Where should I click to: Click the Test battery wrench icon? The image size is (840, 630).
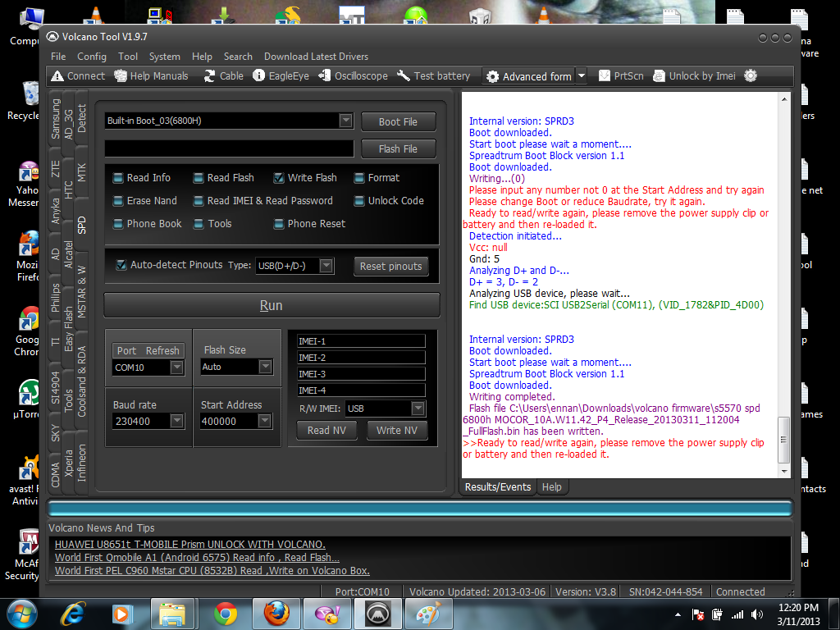[x=404, y=76]
